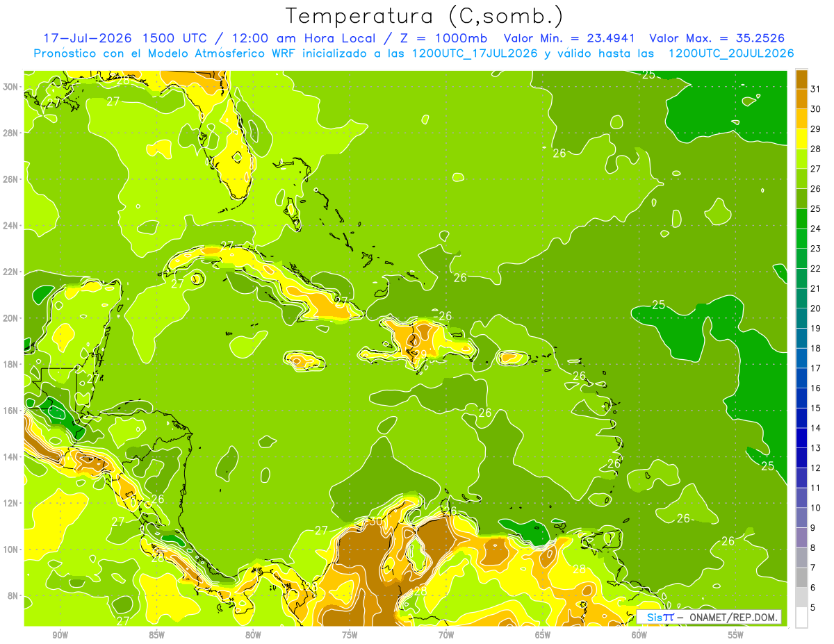Click the dark brown swatch atop color scale

click(x=801, y=79)
